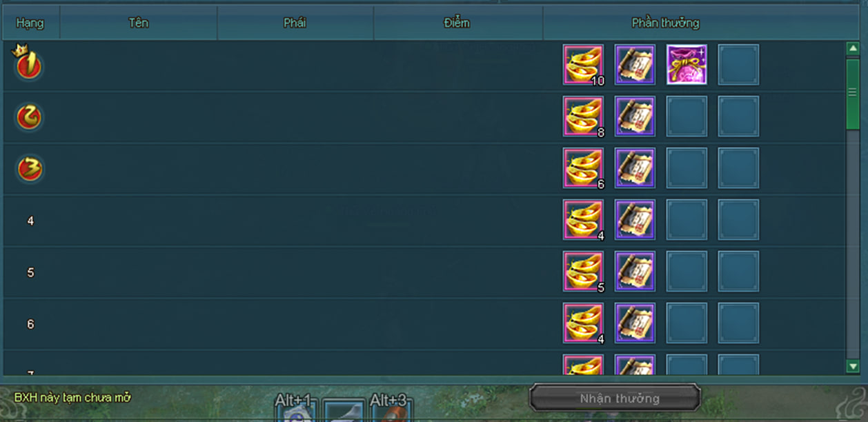Sort by the Điểm column header
The image size is (868, 422).
457,23
